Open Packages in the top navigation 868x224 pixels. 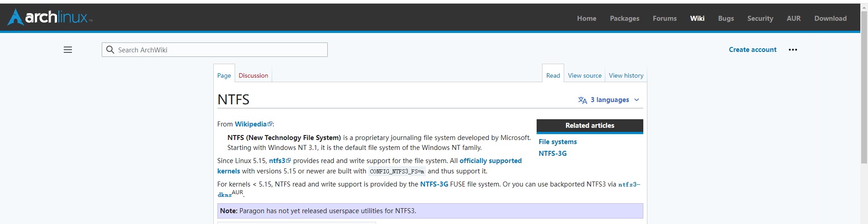pyautogui.click(x=624, y=19)
